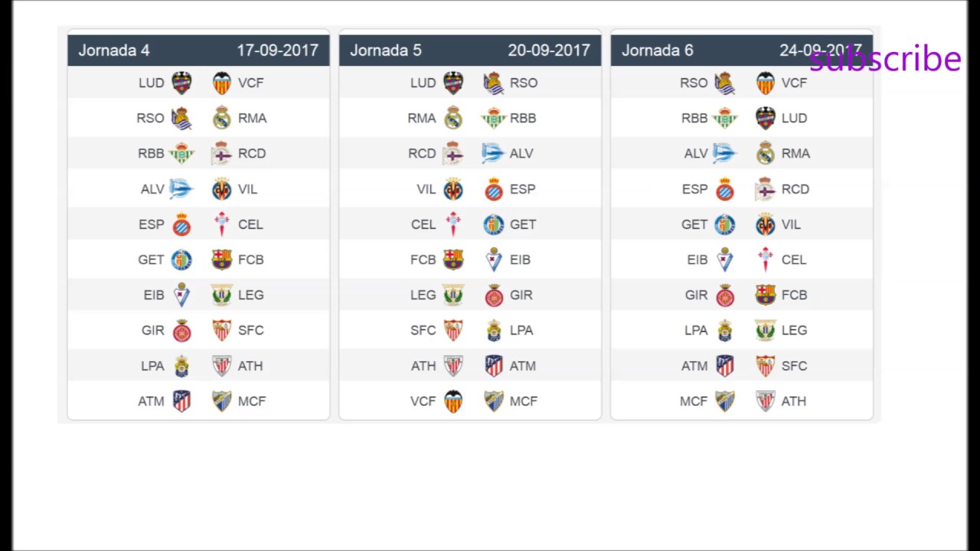Click the Málaga crest in Jornada 4
980x551 pixels.
(222, 401)
